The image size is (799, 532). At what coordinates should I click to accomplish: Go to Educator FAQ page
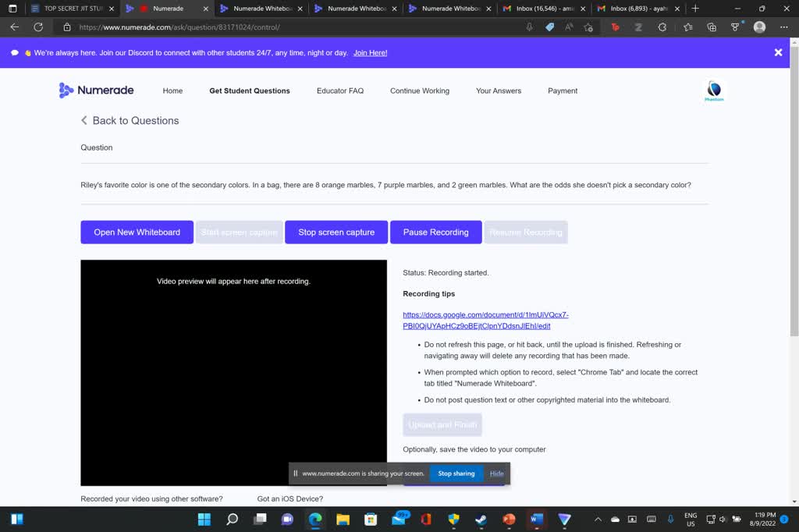pyautogui.click(x=340, y=90)
